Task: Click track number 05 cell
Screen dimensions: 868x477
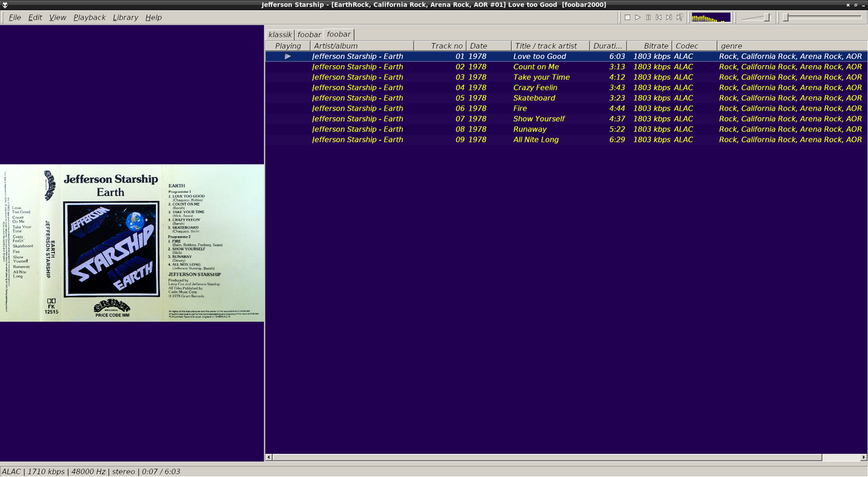Action: [x=460, y=98]
